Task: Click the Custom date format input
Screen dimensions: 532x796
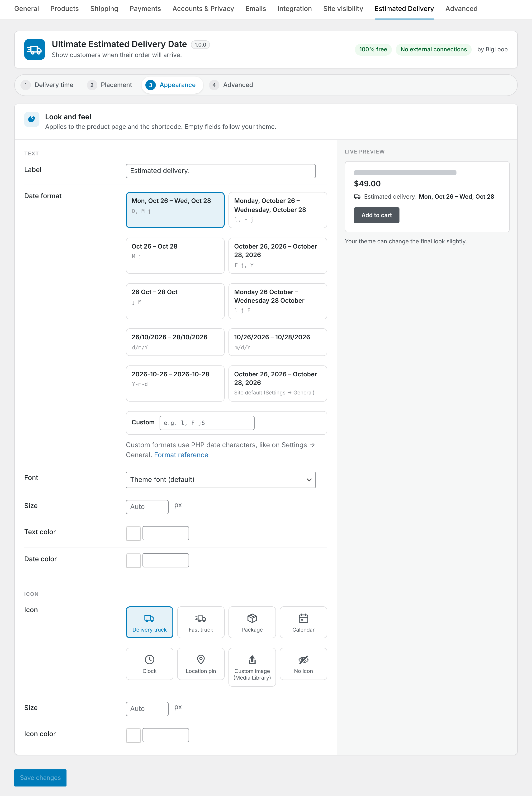Action: pos(207,423)
